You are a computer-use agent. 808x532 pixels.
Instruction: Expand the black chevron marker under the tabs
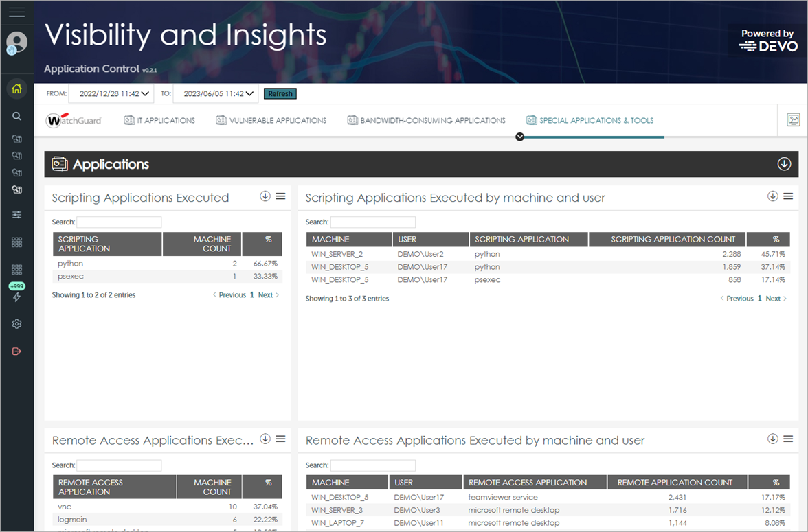[x=520, y=137]
